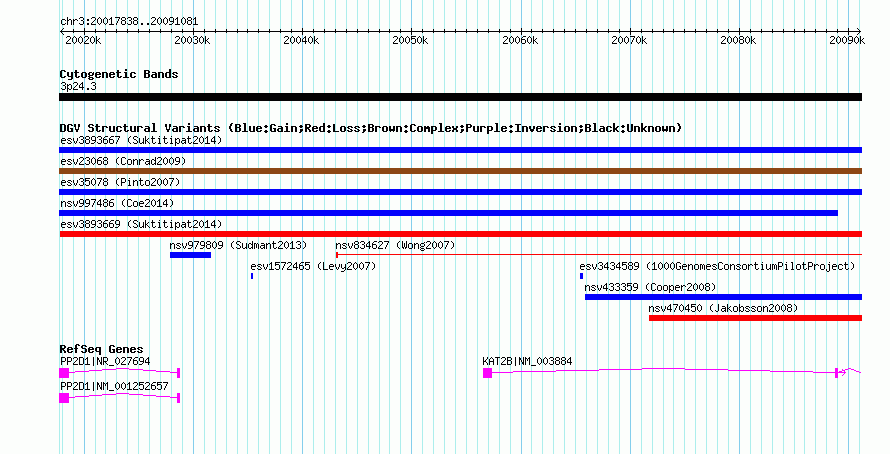The image size is (890, 454).
Task: Click the Cytogenetic Bands track title
Action: 119,74
